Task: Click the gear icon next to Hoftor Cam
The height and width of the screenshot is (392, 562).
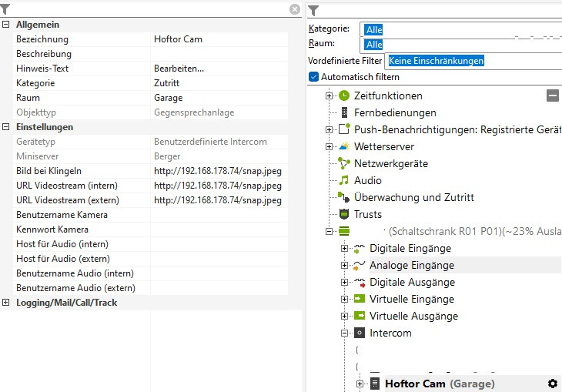Action: coord(552,384)
